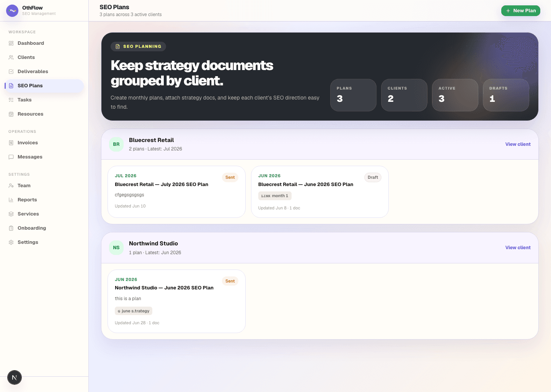Click the Draft status badge
Image resolution: width=551 pixels, height=392 pixels.
pos(373,177)
